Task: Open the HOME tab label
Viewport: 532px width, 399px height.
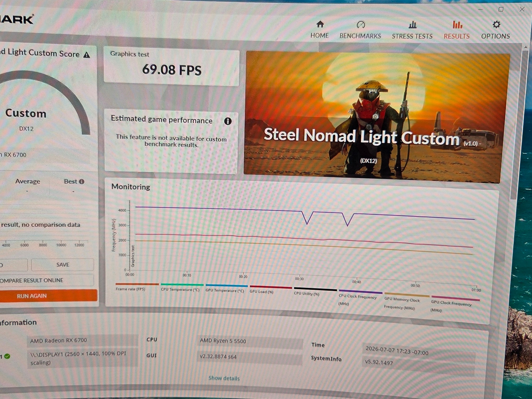Action: click(x=320, y=36)
